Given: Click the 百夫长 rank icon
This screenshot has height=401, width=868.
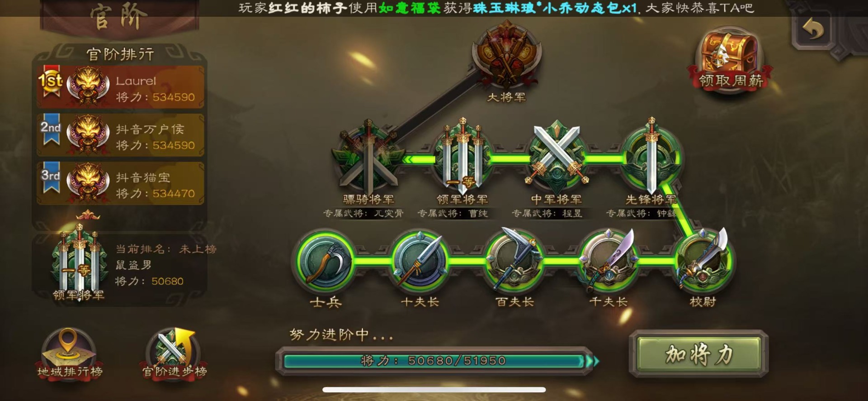Looking at the screenshot, I should click(514, 260).
